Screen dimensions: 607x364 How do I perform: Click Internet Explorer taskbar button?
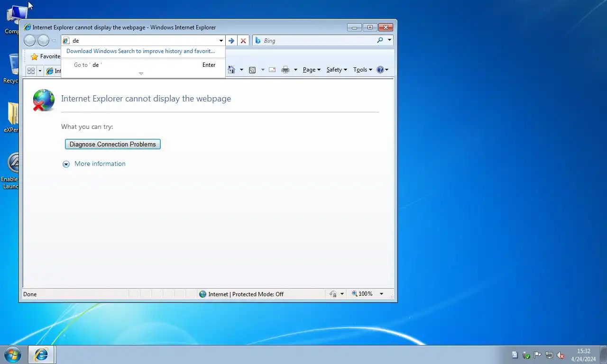42,355
